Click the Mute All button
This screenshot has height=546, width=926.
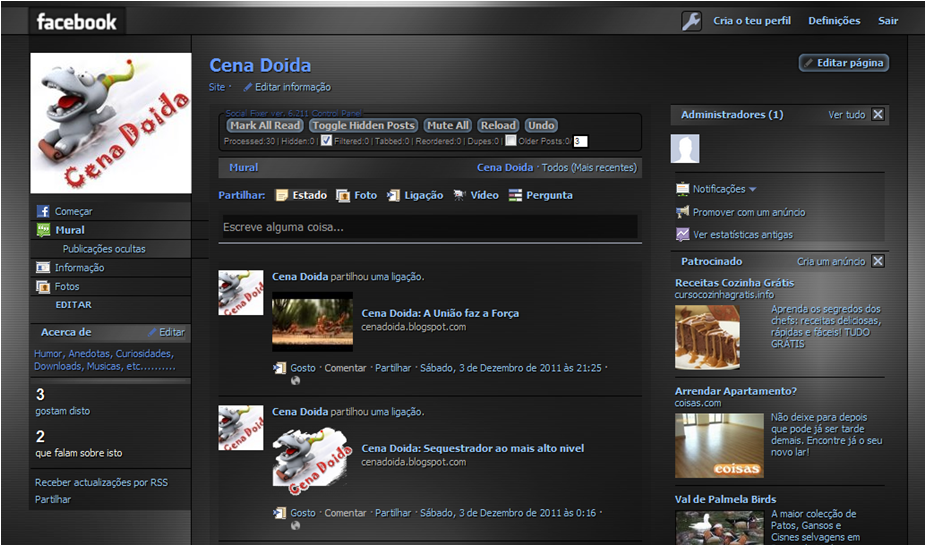pos(448,125)
